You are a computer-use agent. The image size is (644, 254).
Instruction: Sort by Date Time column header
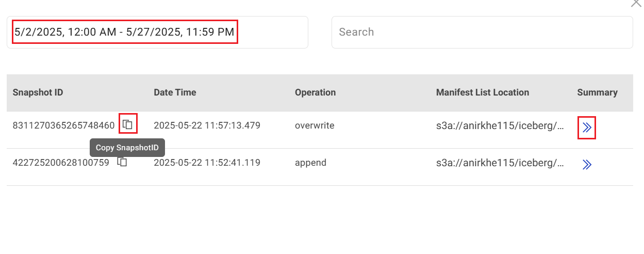175,92
